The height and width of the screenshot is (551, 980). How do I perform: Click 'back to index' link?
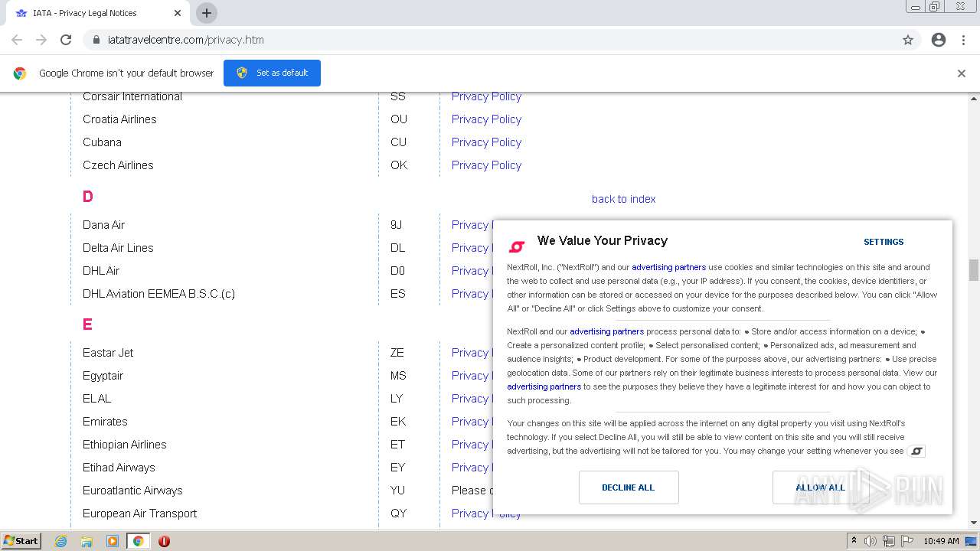point(623,199)
